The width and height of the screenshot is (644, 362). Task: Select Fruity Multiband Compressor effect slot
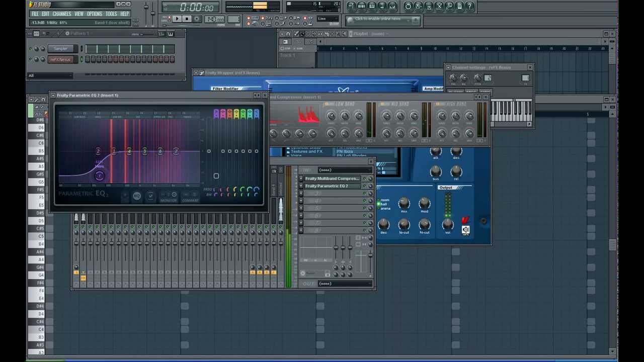(x=332, y=178)
